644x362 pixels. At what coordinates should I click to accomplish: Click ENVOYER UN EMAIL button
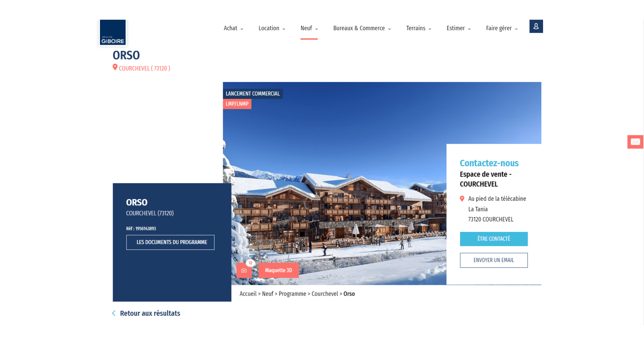(494, 260)
